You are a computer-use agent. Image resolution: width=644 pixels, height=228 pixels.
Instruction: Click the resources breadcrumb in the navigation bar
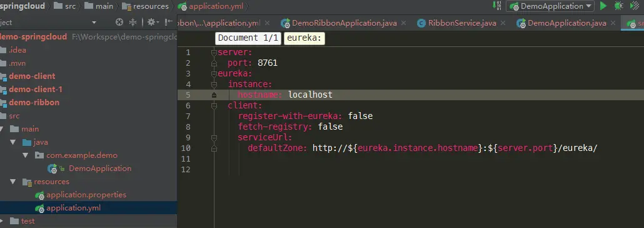tap(146, 6)
